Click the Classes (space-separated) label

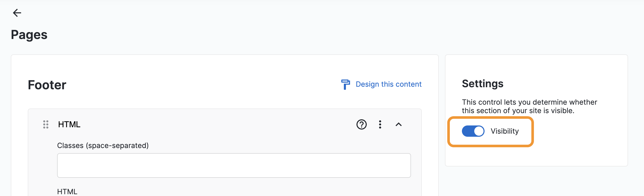pyautogui.click(x=103, y=145)
